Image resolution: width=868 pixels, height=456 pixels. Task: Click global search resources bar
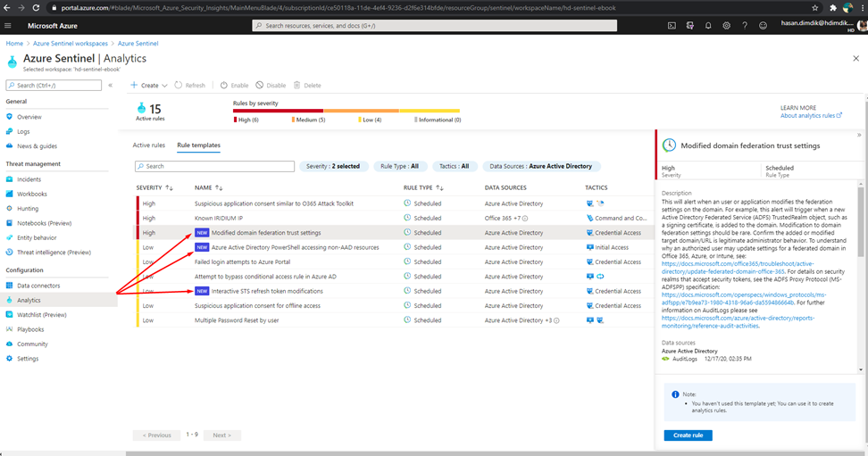coord(435,26)
